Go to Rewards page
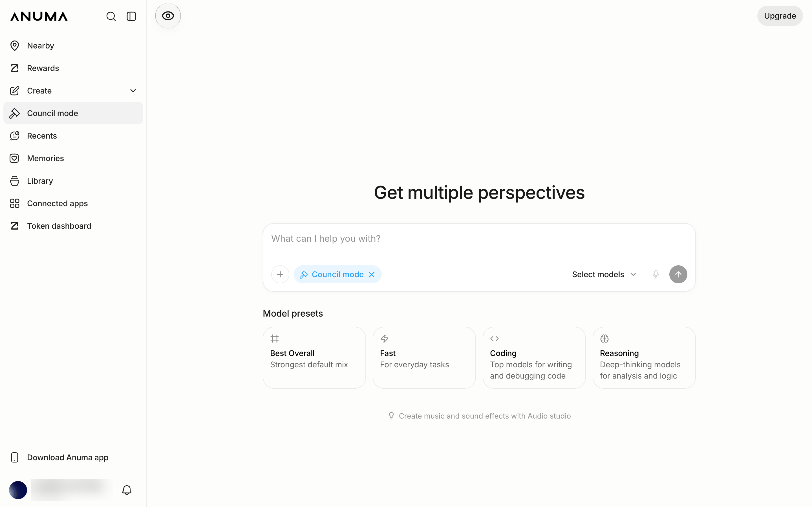This screenshot has height=507, width=812. pyautogui.click(x=73, y=68)
